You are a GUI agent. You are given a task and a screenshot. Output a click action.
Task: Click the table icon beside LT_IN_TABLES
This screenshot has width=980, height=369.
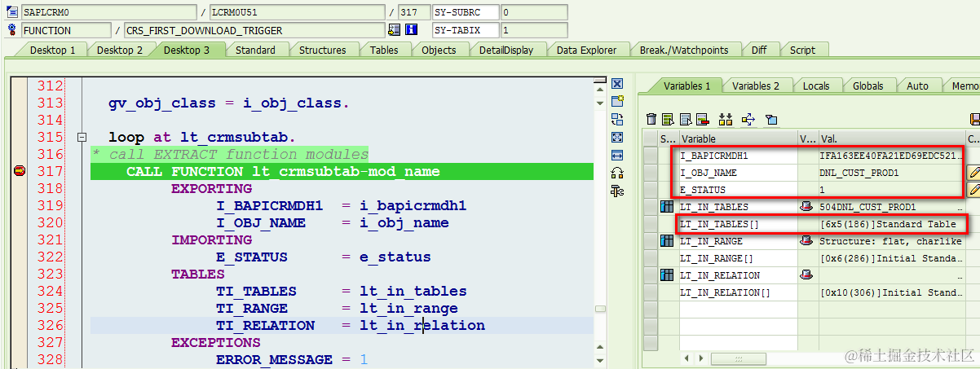[666, 207]
